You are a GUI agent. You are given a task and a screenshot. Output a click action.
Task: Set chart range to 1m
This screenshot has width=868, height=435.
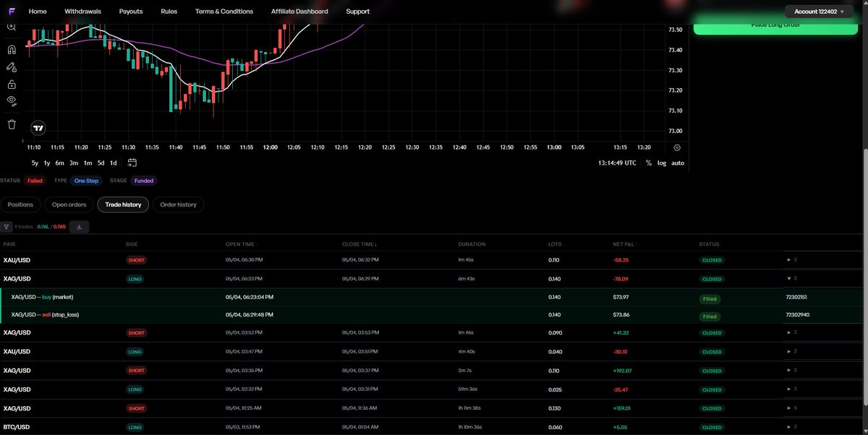[88, 163]
